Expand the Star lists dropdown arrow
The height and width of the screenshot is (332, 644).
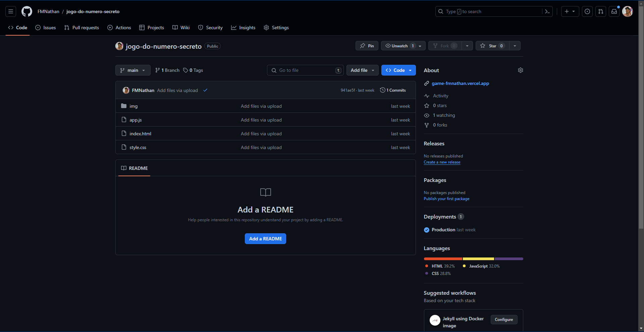[x=515, y=46]
